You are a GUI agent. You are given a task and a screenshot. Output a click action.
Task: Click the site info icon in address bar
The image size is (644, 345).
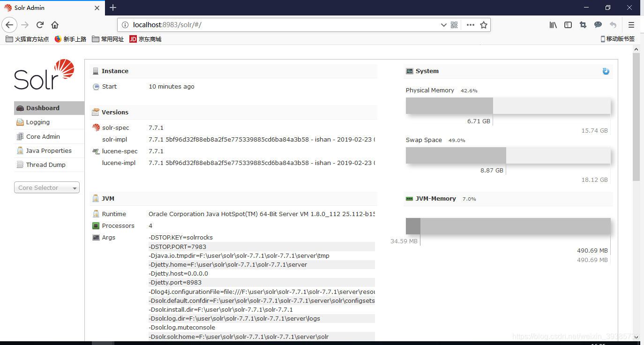(125, 25)
